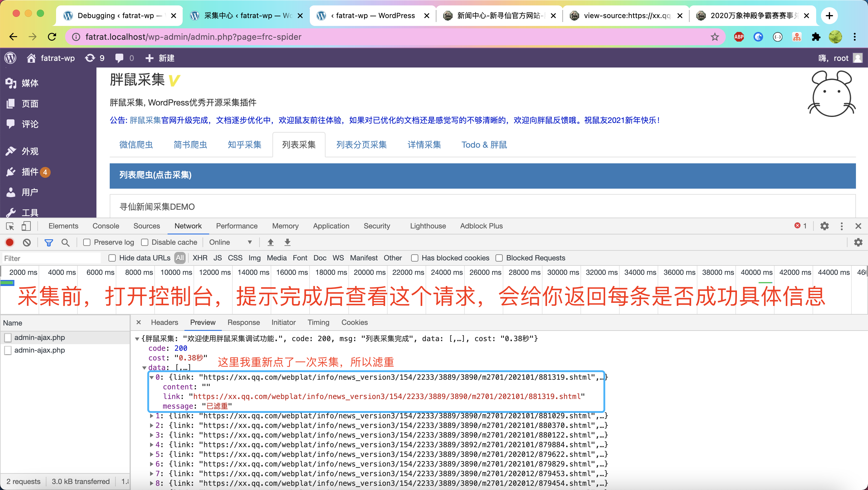This screenshot has height=490, width=868.
Task: Open the 胖鼠采集 announcement link
Action: [x=146, y=120]
